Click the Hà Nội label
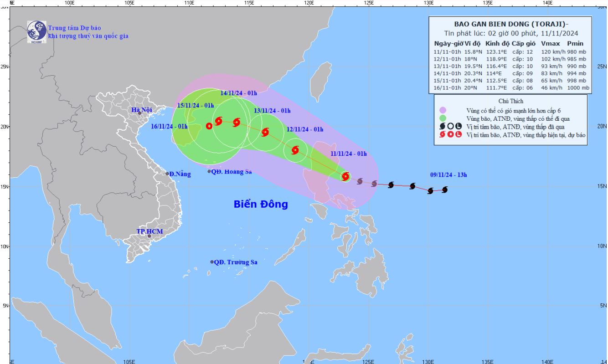608x364 pixels. [141, 110]
